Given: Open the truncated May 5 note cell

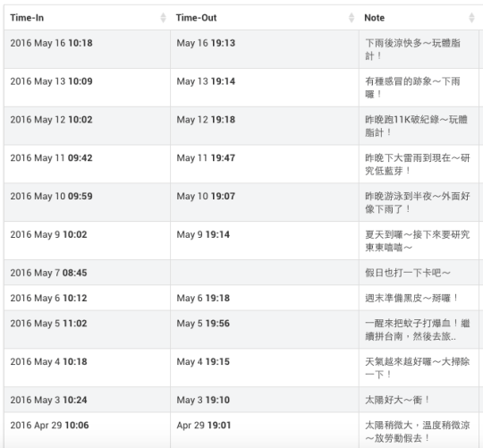Looking at the screenshot, I should pos(419,330).
